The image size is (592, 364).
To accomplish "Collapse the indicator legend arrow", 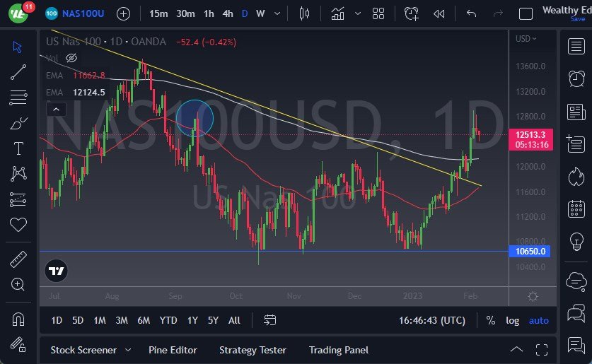I will [56, 109].
